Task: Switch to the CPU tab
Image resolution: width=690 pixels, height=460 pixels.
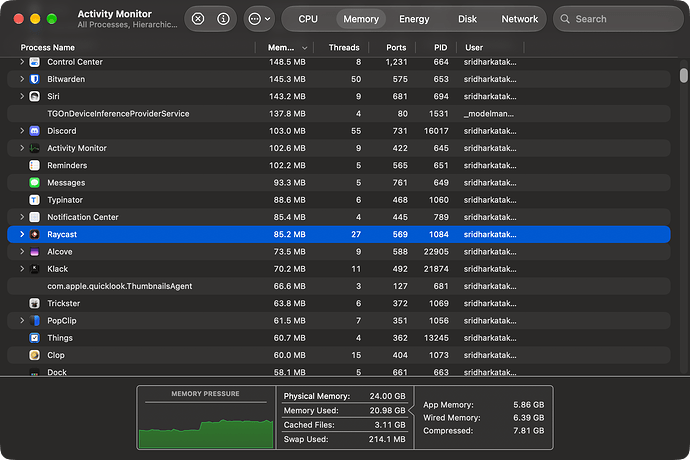Action: [x=308, y=19]
